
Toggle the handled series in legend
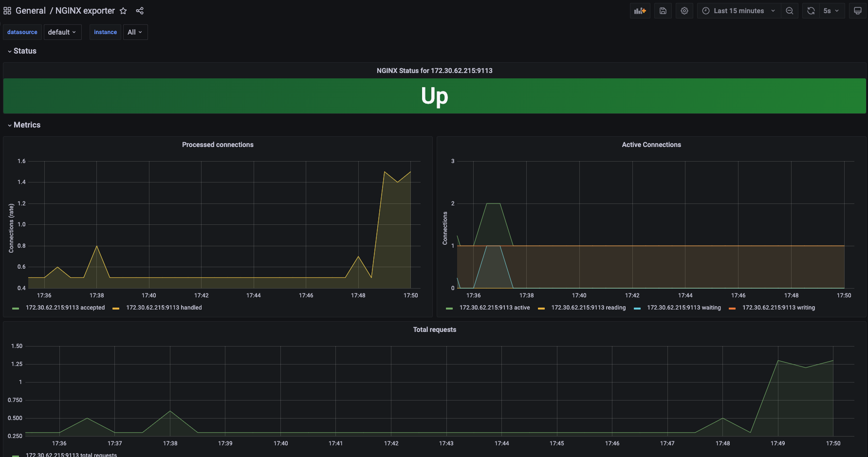(164, 308)
